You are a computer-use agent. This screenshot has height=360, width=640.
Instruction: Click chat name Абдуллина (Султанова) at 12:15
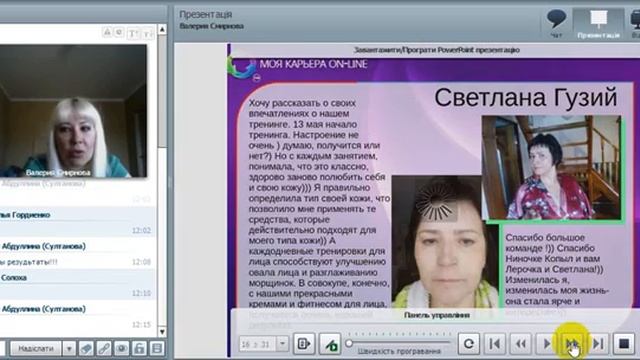click(x=44, y=309)
